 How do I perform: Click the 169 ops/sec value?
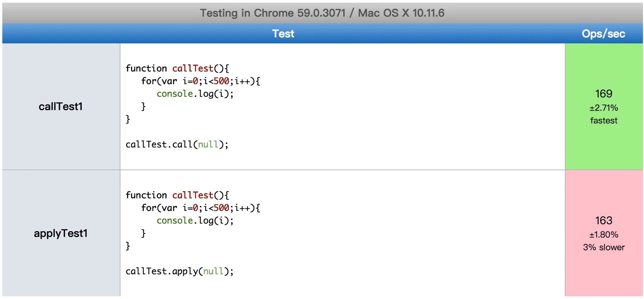(x=604, y=94)
